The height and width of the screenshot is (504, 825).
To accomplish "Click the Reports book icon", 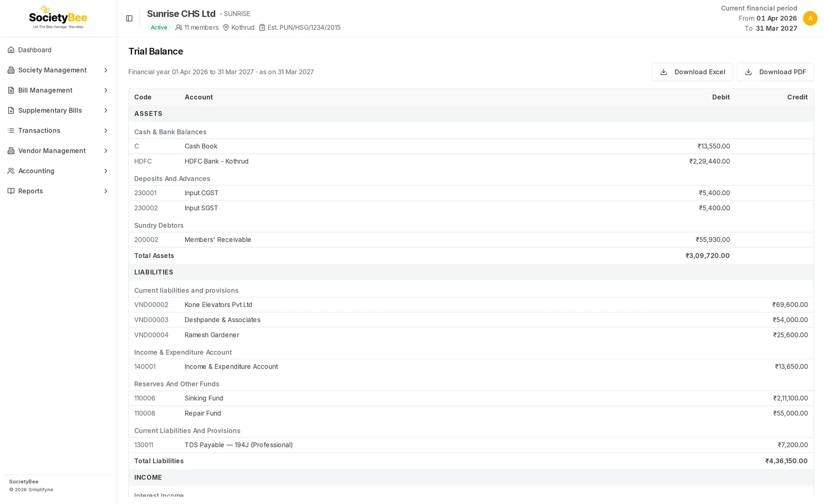I will point(11,191).
